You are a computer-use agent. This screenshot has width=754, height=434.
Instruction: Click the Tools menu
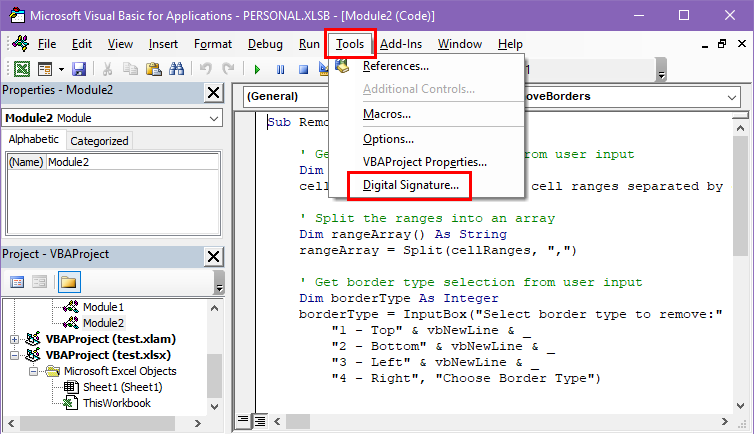click(350, 44)
